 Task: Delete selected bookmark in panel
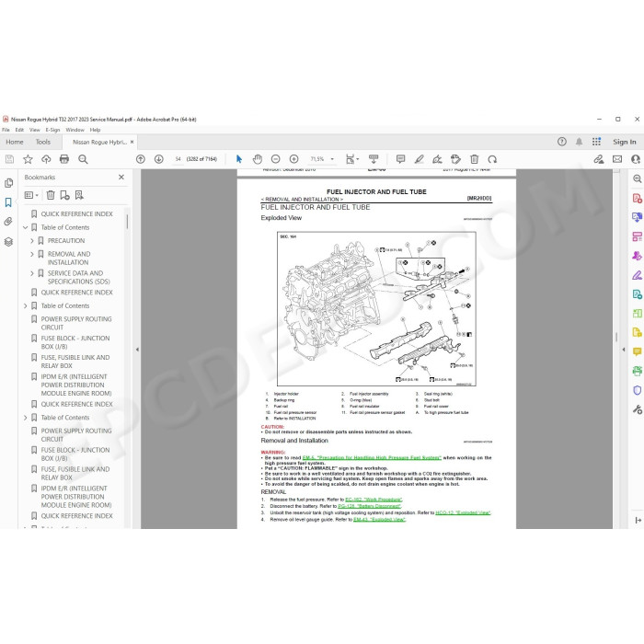click(51, 195)
